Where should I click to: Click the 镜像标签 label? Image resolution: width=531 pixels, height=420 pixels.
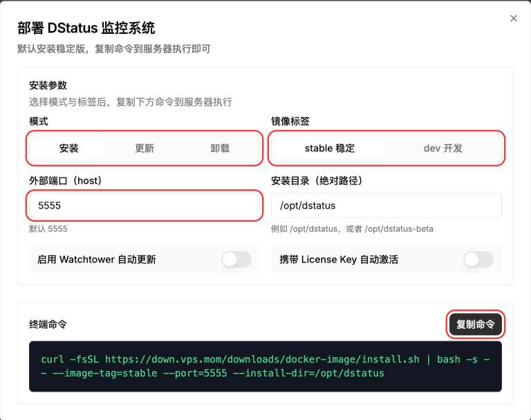[x=290, y=121]
